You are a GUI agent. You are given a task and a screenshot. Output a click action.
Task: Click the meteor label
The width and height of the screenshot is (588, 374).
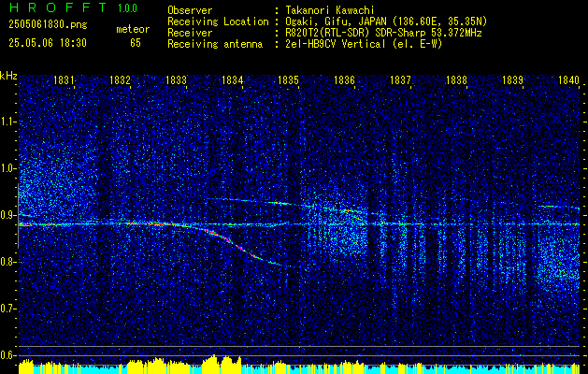[133, 29]
